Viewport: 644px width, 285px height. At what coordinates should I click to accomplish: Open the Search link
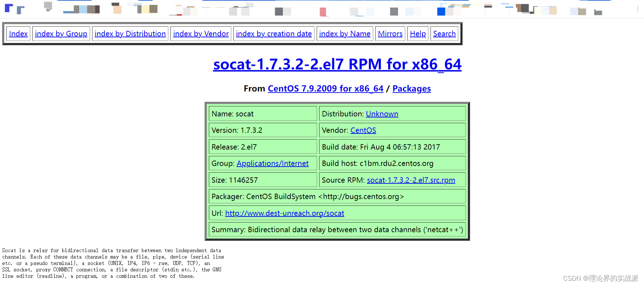coord(444,34)
